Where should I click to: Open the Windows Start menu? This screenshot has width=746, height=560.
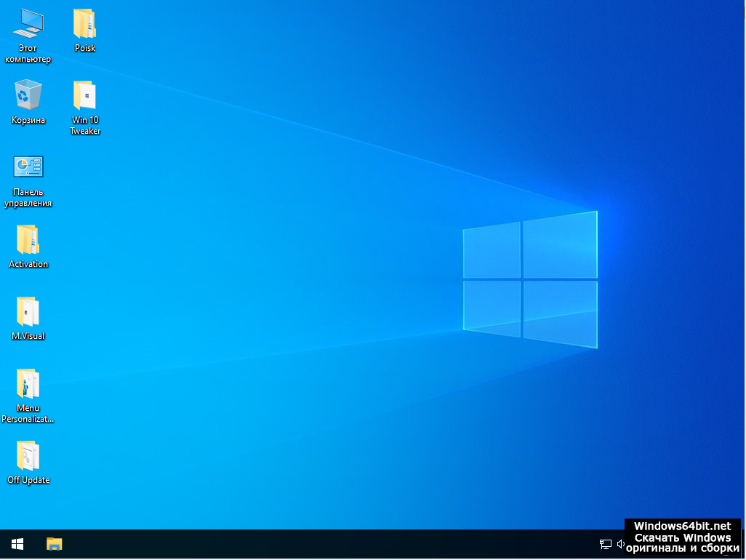[17, 544]
